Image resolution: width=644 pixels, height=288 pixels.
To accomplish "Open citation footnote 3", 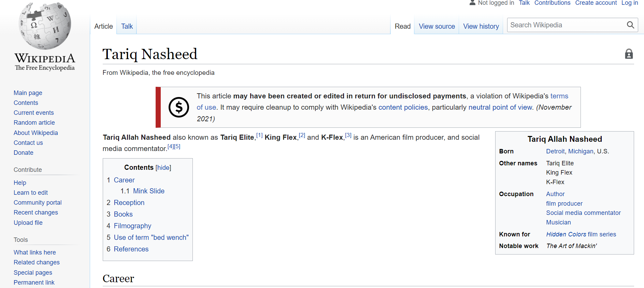I will (348, 135).
